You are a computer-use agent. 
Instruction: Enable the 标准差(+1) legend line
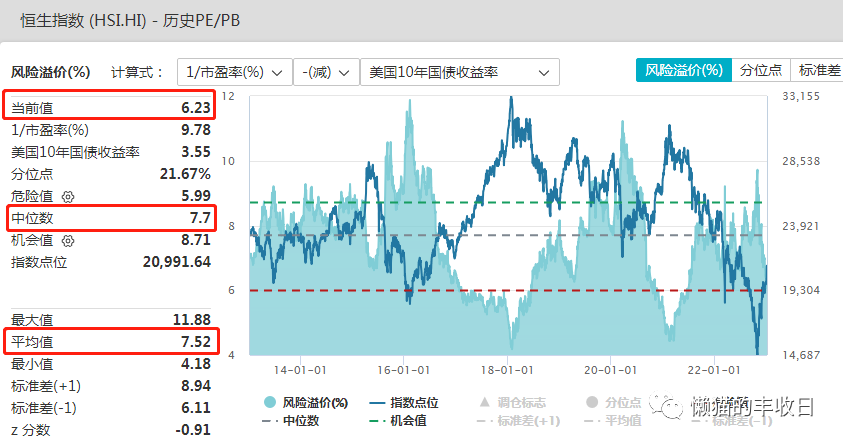[518, 421]
